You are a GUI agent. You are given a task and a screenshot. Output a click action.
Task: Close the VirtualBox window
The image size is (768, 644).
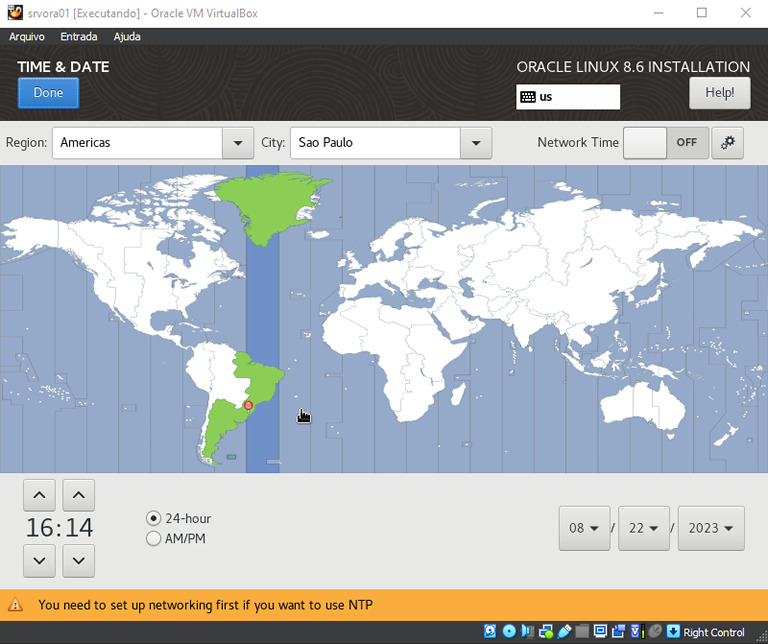click(745, 13)
